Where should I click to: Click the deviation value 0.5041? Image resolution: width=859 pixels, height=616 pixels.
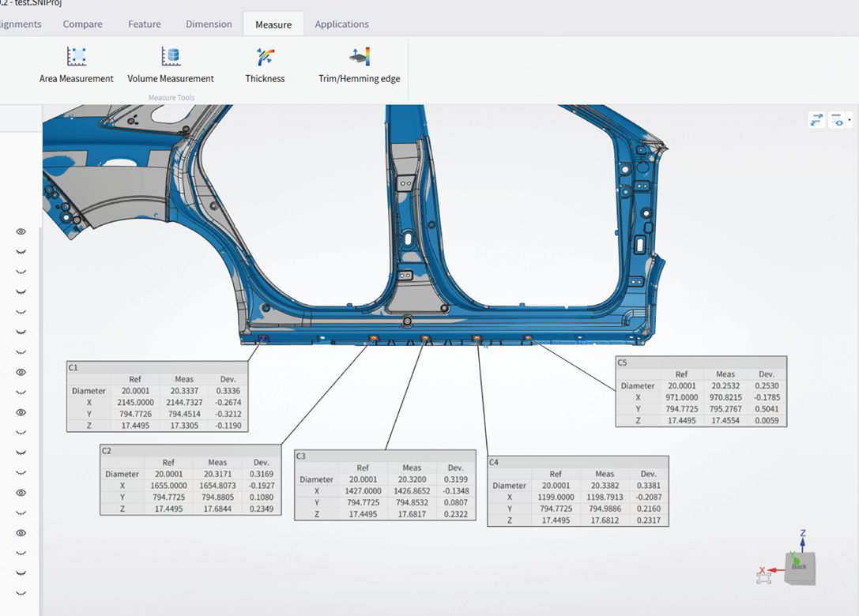tap(767, 409)
